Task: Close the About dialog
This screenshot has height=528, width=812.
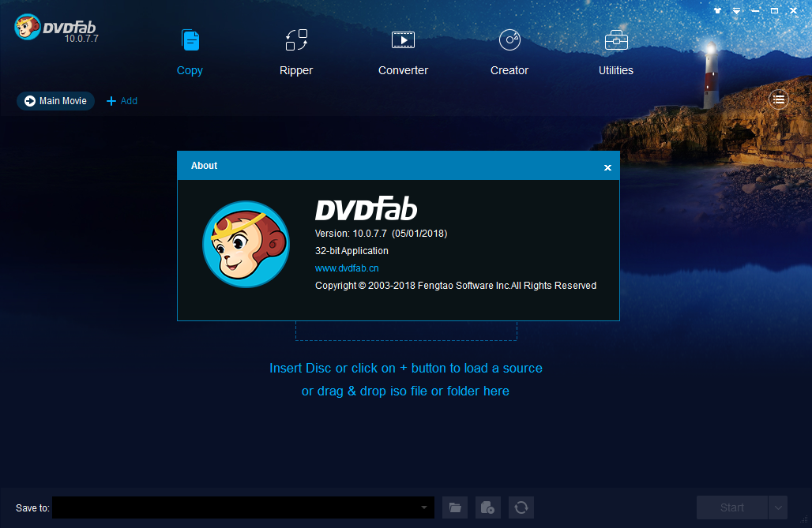Action: pyautogui.click(x=607, y=167)
